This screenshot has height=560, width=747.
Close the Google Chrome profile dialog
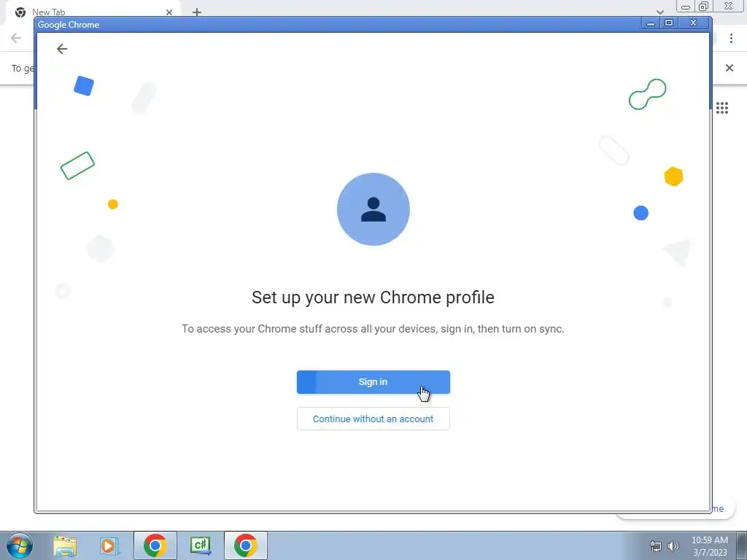pos(694,23)
